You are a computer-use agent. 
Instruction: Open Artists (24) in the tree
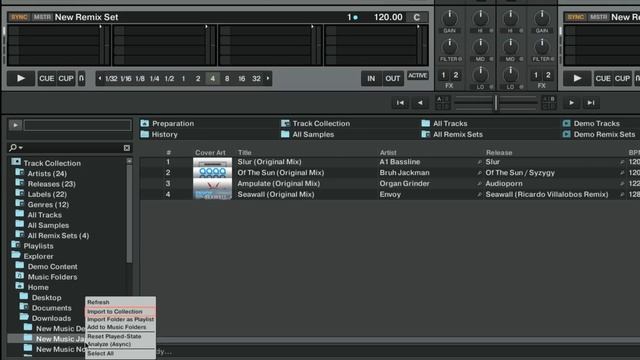click(47, 173)
